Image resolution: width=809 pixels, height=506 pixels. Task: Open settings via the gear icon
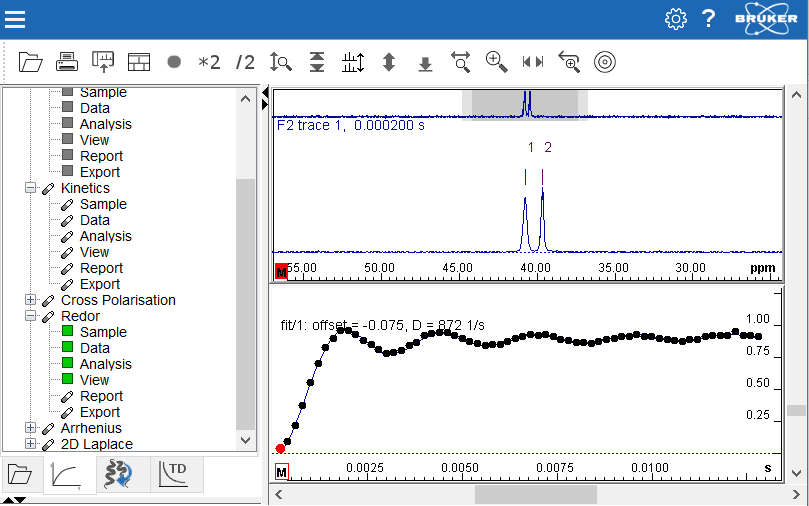[x=675, y=19]
